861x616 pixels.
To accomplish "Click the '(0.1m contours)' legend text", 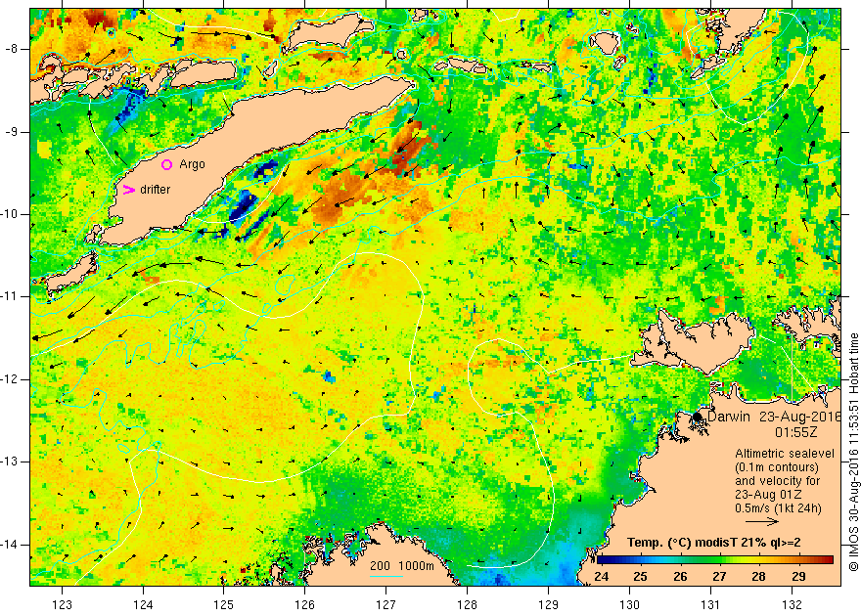I will 777,467.
